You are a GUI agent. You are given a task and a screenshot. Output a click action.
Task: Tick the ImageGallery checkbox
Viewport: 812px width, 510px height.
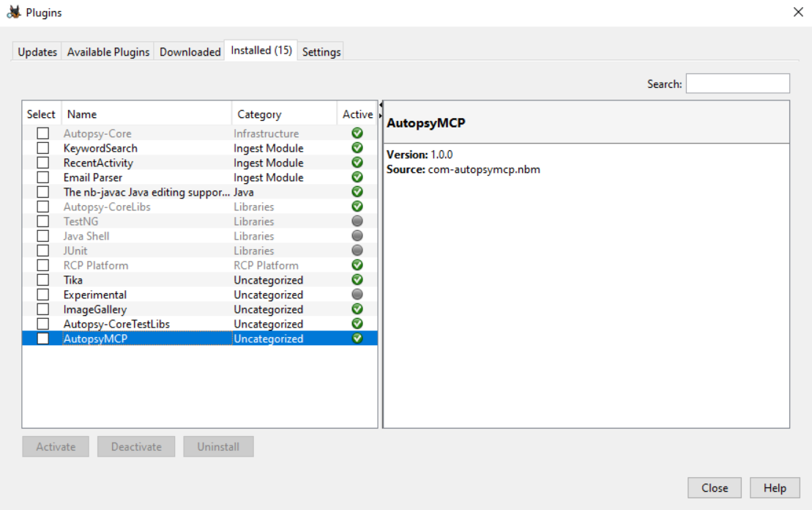pos(43,309)
